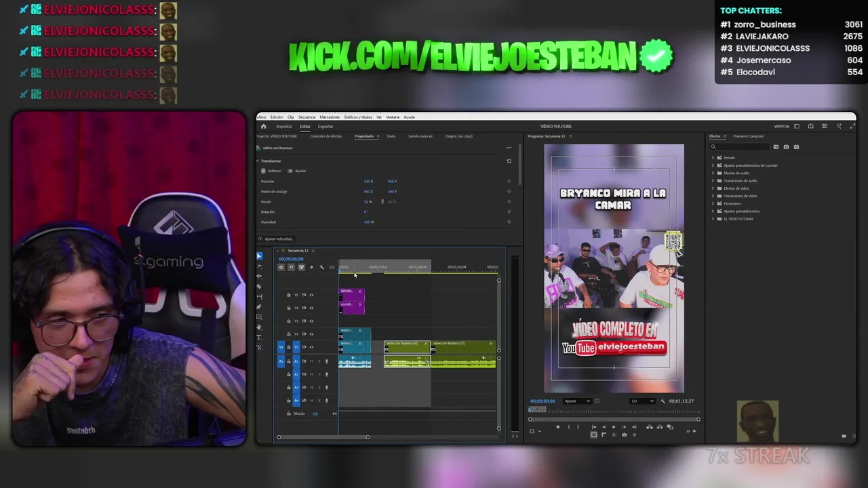Select the Pen tool
868x488 pixels.
click(x=259, y=307)
